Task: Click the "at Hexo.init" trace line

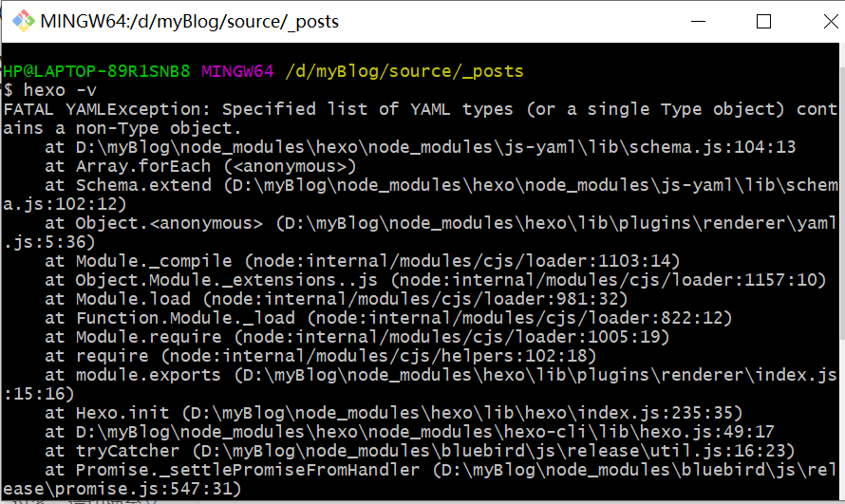Action: click(x=393, y=413)
